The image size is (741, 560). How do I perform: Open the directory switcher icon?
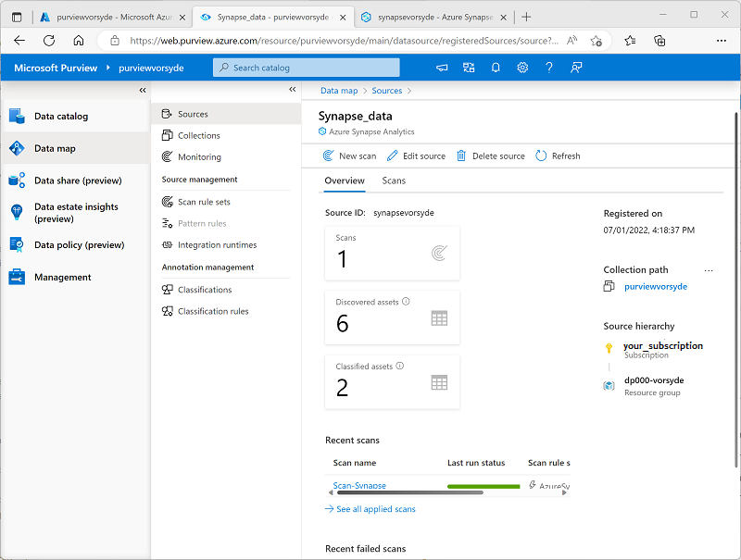[x=469, y=68]
